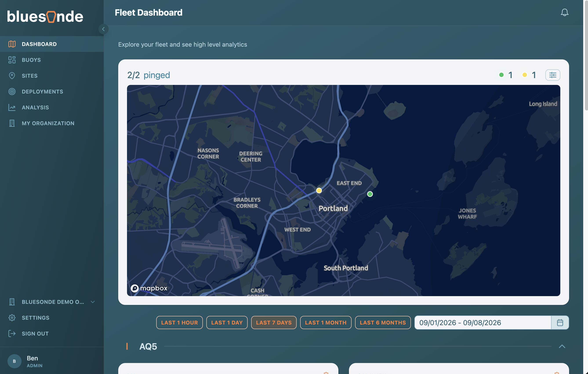Click SIGN OUT label
This screenshot has height=374, width=588.
(35, 334)
